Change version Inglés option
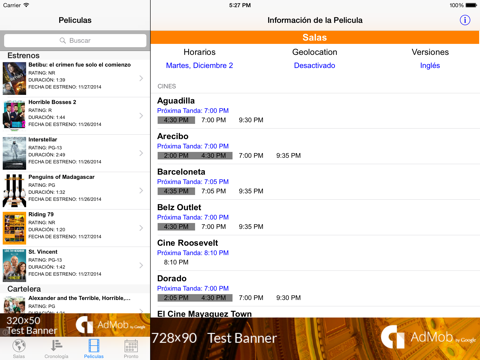 (x=430, y=65)
